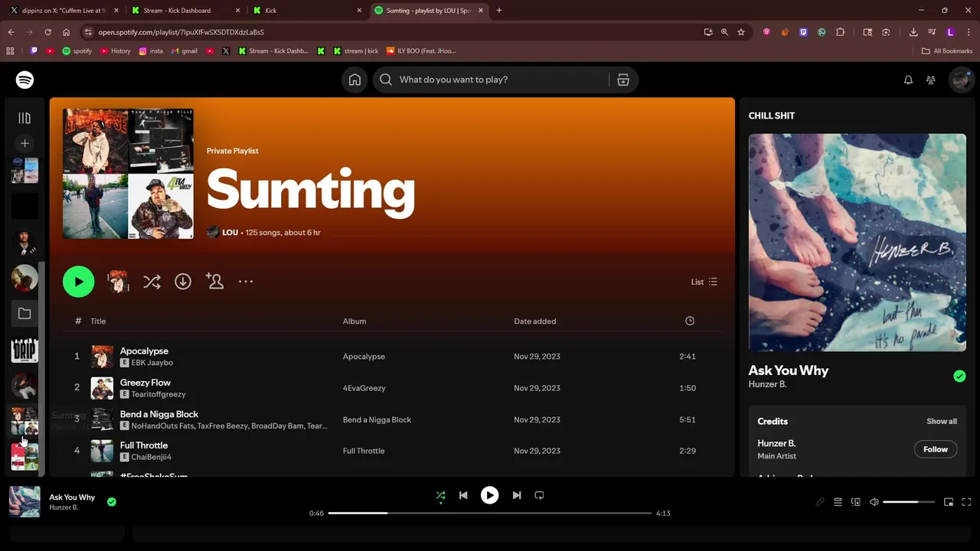Open the History bookmark
The image size is (980, 551).
pyautogui.click(x=115, y=51)
